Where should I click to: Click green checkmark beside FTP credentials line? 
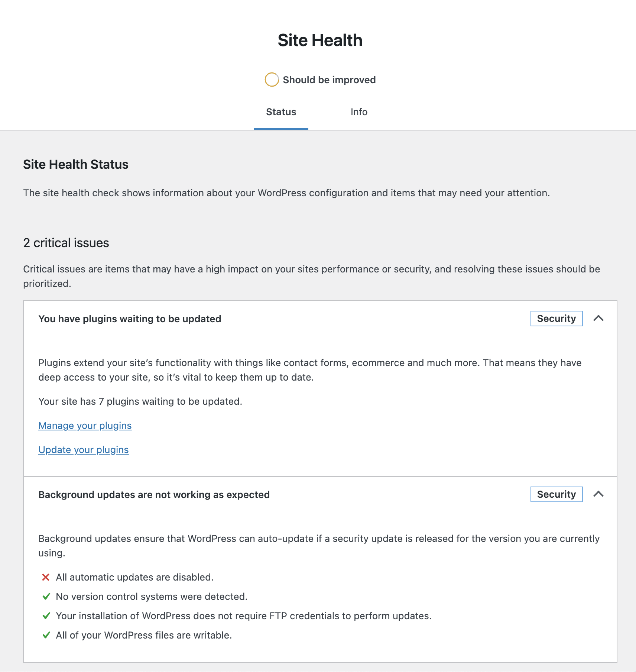46,616
